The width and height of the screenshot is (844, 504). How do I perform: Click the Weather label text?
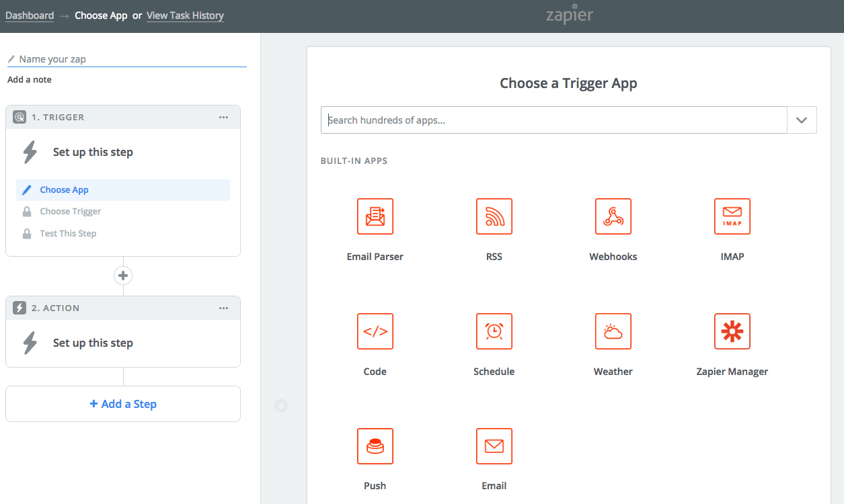(x=613, y=372)
